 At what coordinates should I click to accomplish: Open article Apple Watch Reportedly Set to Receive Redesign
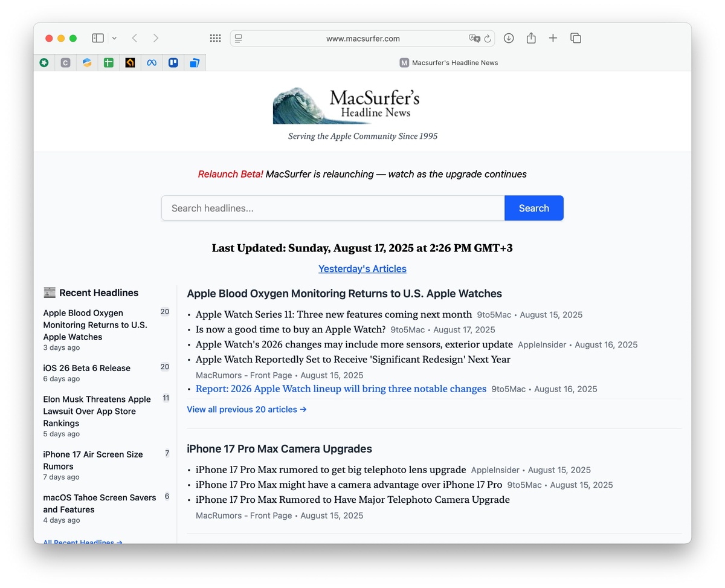[x=353, y=359]
